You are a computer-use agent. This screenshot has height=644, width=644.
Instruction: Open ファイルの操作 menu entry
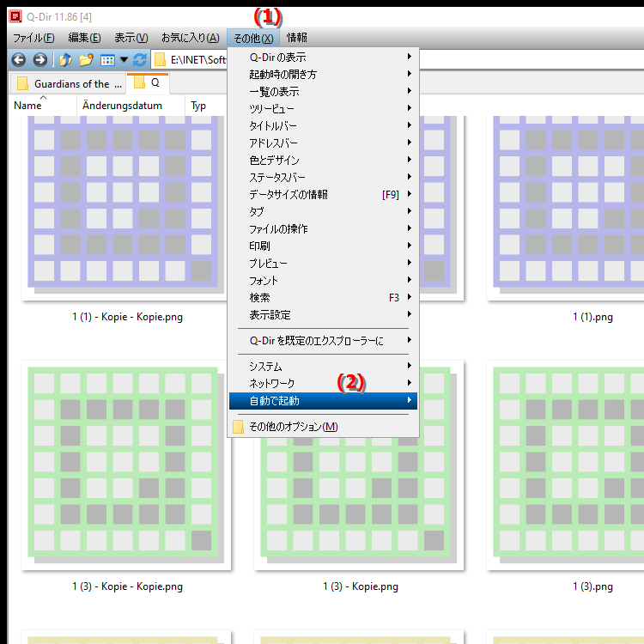(x=323, y=229)
